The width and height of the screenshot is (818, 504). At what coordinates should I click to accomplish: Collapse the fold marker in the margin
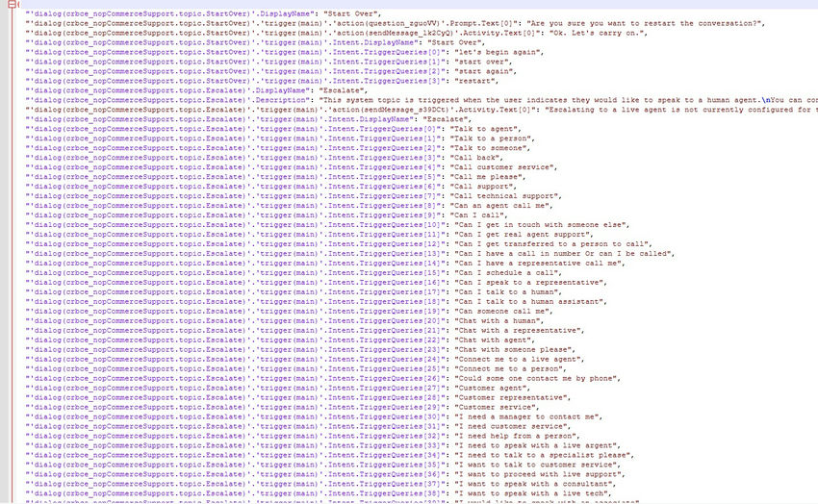pyautogui.click(x=12, y=4)
